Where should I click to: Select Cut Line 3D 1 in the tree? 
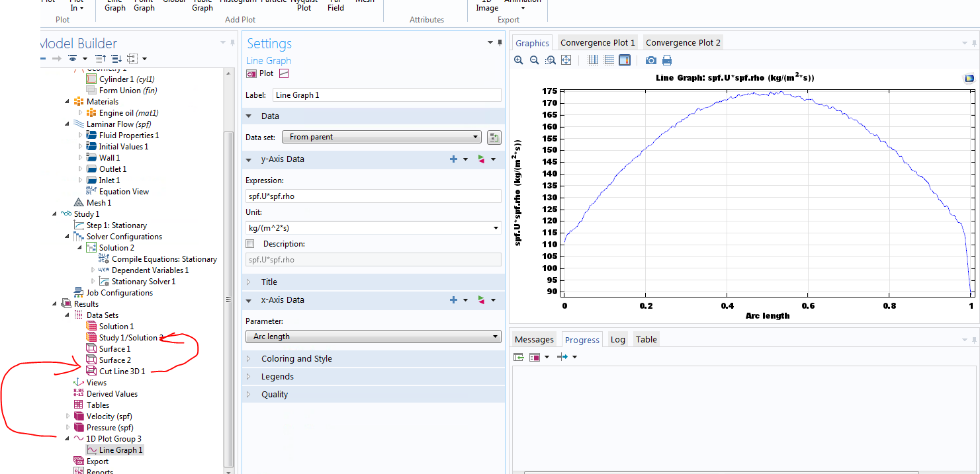click(x=122, y=371)
